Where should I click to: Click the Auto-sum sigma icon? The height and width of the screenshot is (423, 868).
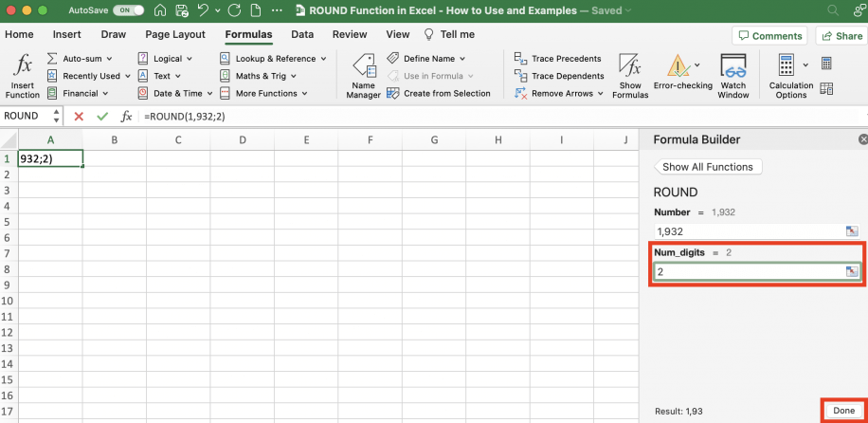pos(52,58)
